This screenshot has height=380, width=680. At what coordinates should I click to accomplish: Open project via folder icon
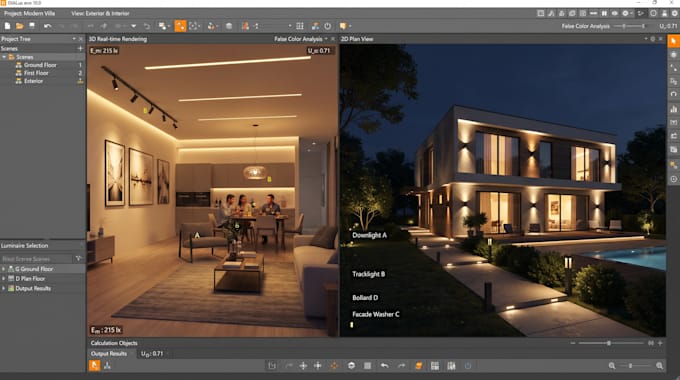tap(20, 26)
